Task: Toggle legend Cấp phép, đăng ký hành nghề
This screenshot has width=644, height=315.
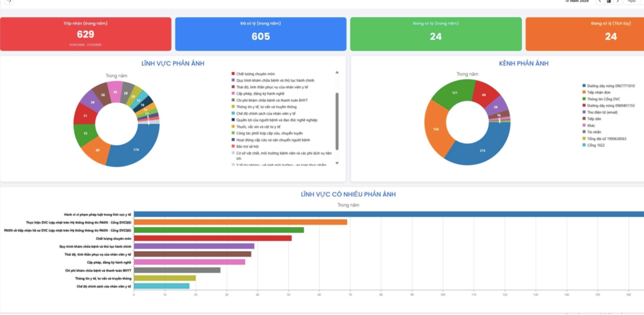Action: pos(257,94)
